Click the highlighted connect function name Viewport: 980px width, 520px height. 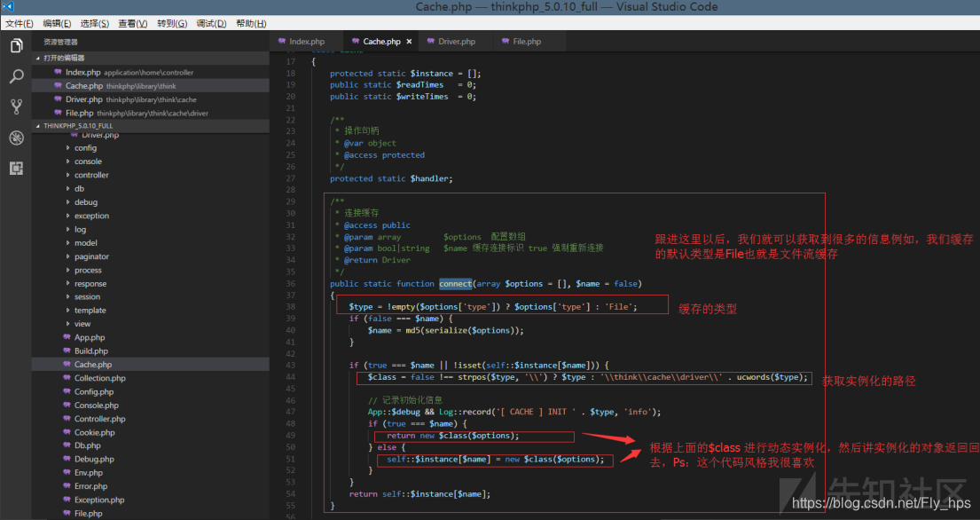(456, 284)
